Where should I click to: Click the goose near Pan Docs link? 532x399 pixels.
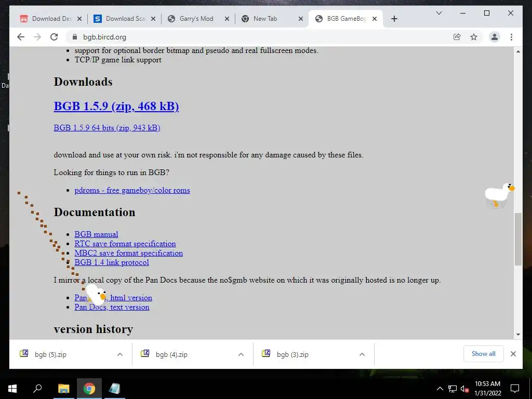click(96, 295)
